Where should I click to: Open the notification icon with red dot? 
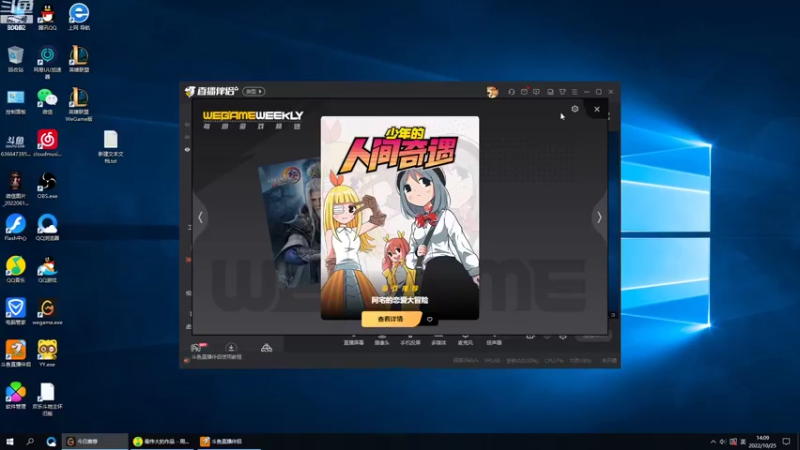tap(524, 92)
